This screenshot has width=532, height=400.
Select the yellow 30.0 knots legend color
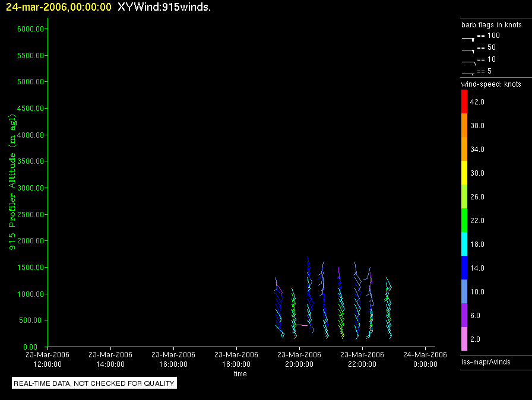(464, 173)
